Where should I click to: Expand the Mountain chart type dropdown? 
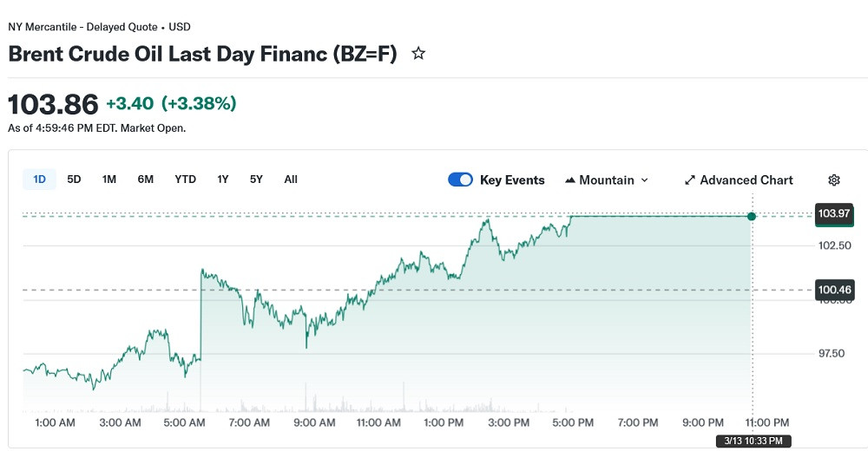point(644,180)
